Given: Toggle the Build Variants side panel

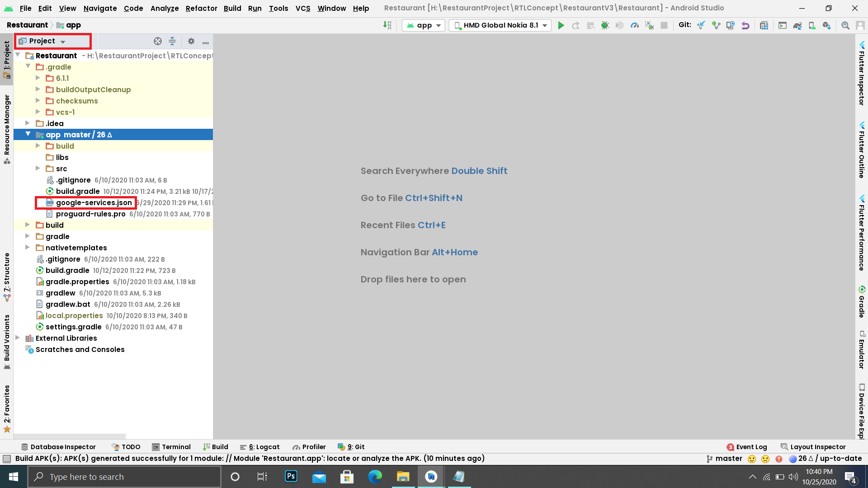Looking at the screenshot, I should (7, 341).
